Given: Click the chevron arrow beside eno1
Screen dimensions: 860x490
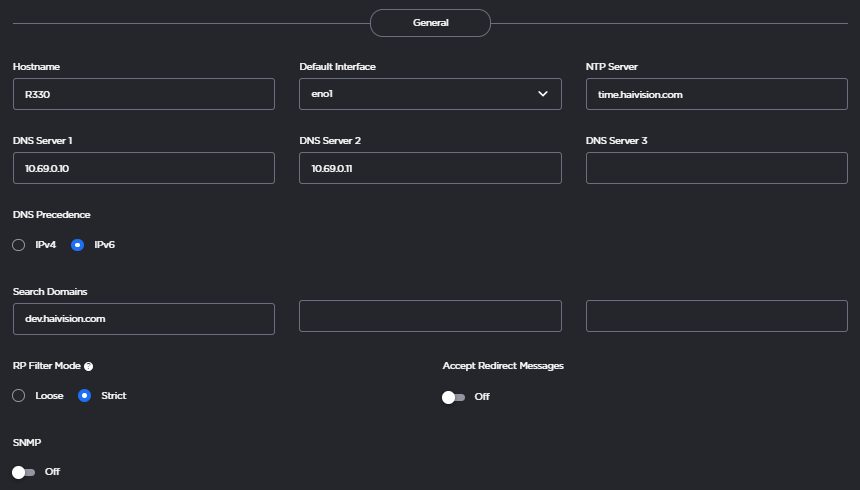Looking at the screenshot, I should pos(543,94).
